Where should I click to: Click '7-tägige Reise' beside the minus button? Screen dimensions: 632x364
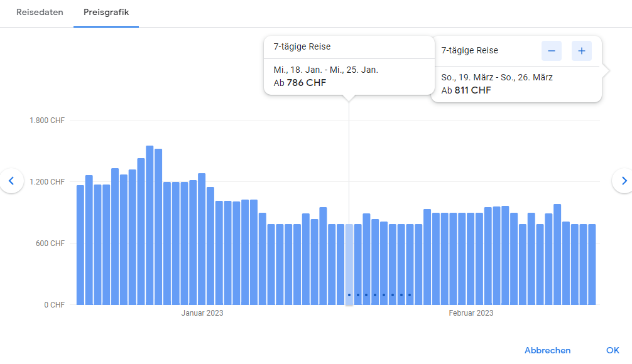469,51
